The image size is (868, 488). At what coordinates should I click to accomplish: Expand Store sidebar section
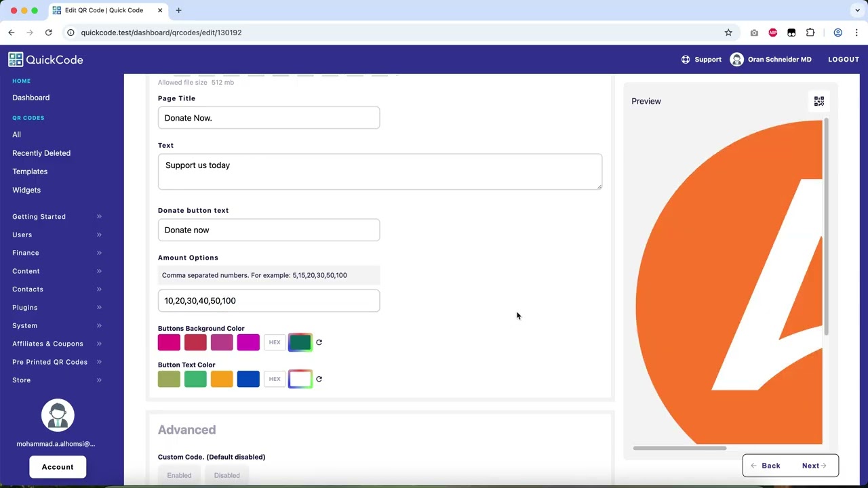(x=57, y=380)
